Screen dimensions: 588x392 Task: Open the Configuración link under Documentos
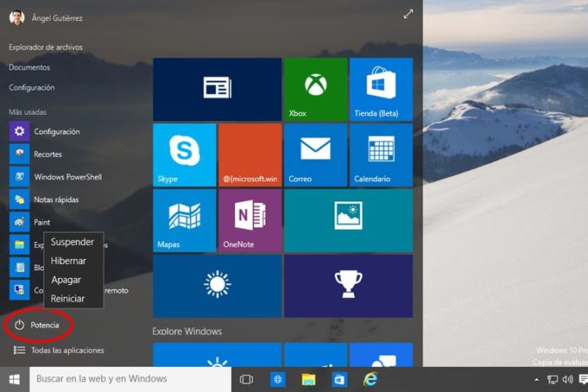click(x=31, y=88)
